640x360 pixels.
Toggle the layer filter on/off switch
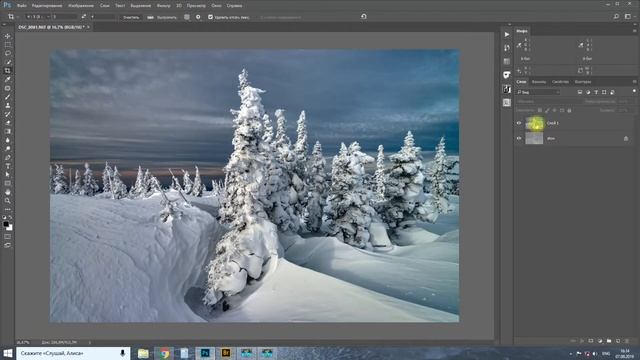tap(634, 91)
